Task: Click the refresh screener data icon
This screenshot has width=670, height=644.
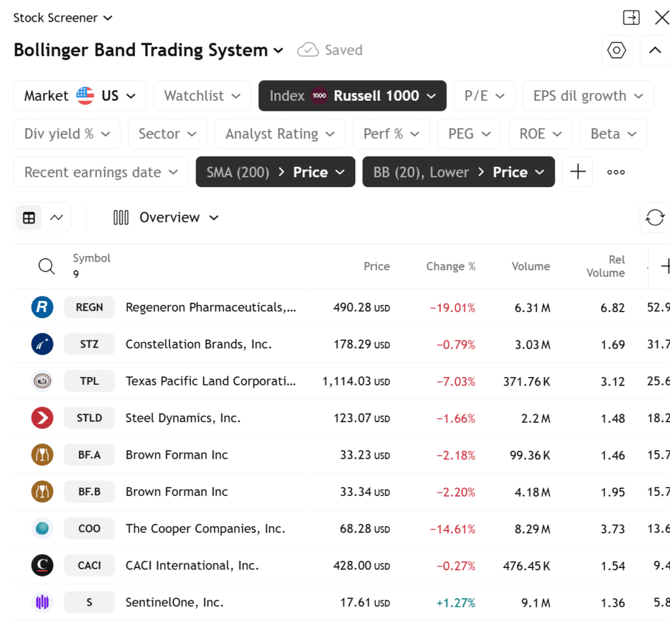Action: point(654,217)
